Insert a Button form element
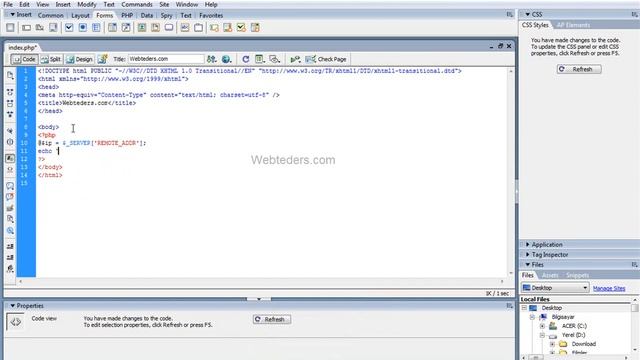The height and width of the screenshot is (360, 640). pyautogui.click(x=169, y=28)
